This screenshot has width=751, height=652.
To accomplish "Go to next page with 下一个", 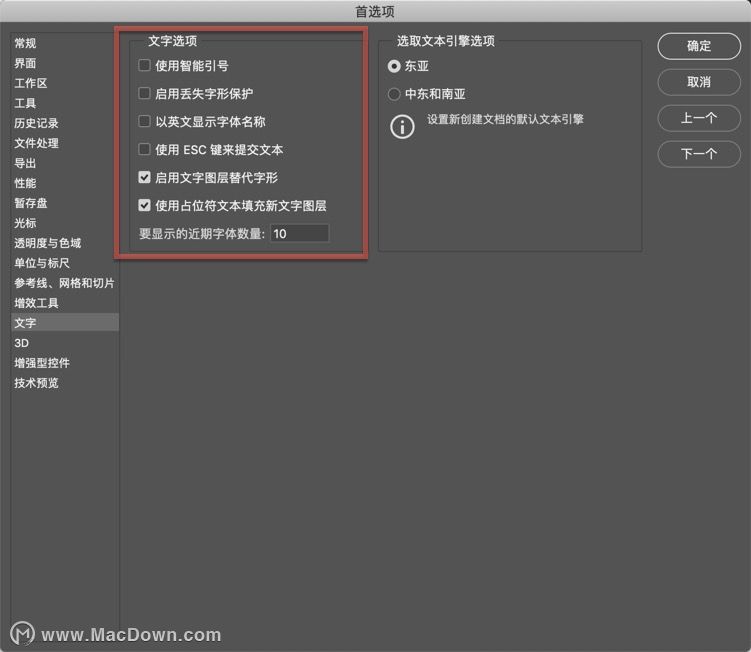I will (x=699, y=154).
